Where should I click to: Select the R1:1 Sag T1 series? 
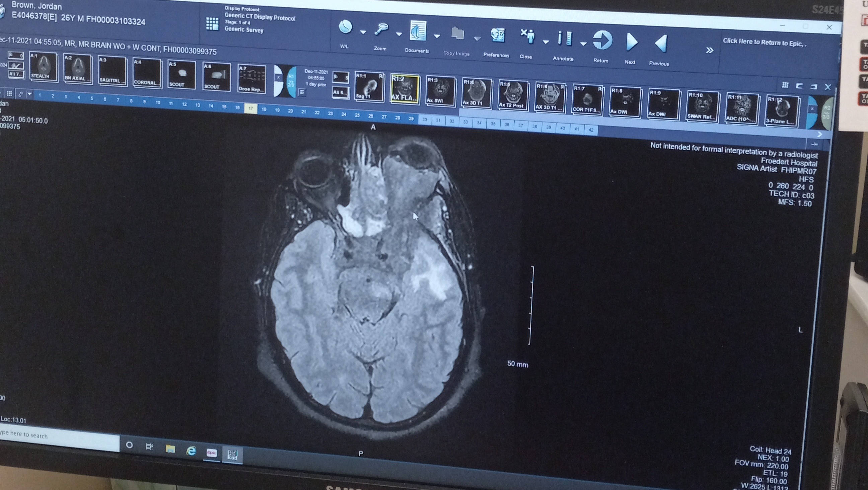[369, 87]
